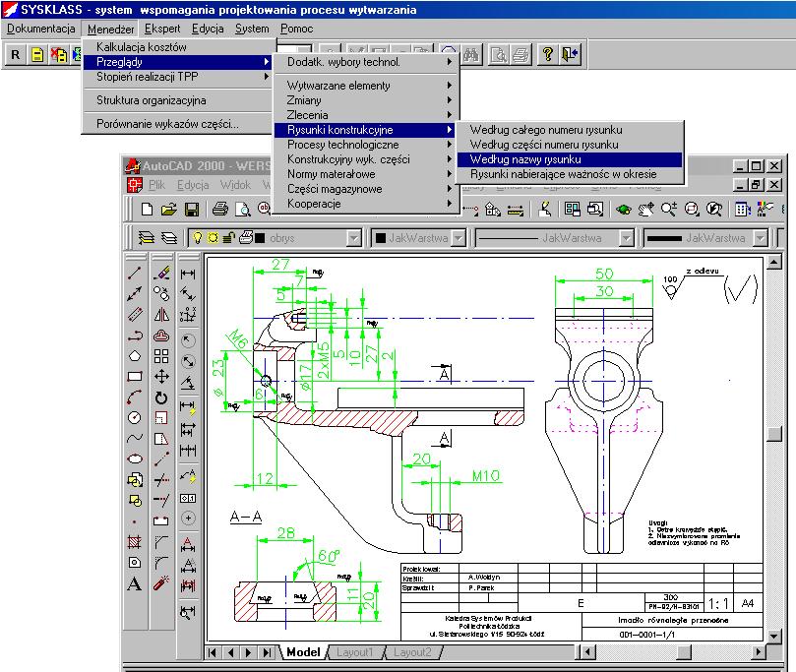Click the Open file icon in AutoCAD
Screen dimensions: 796x672
(169, 210)
